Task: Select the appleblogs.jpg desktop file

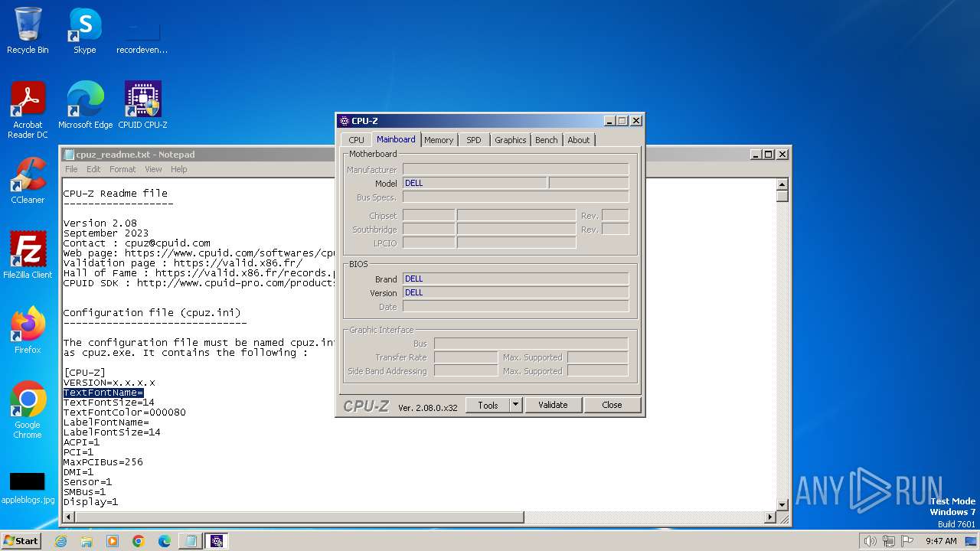Action: (x=28, y=487)
